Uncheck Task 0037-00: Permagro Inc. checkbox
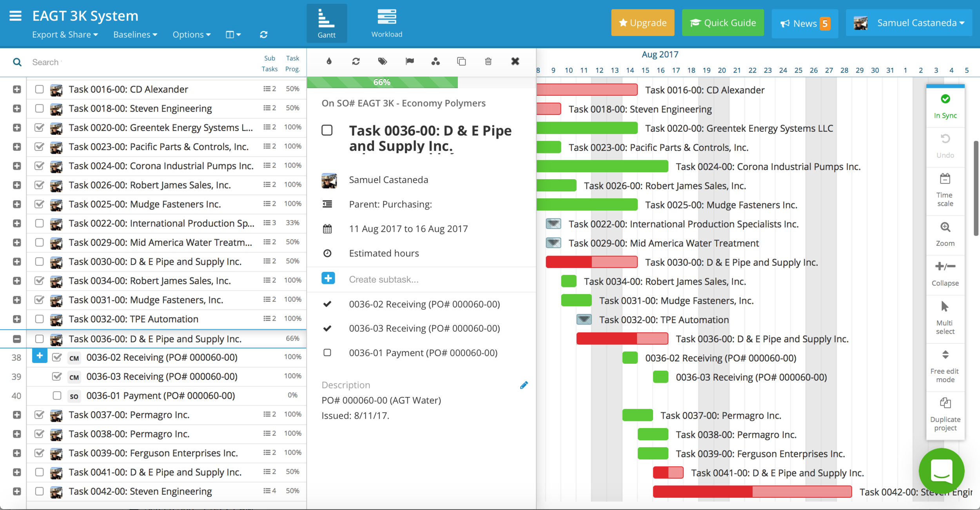The height and width of the screenshot is (510, 980). (39, 414)
